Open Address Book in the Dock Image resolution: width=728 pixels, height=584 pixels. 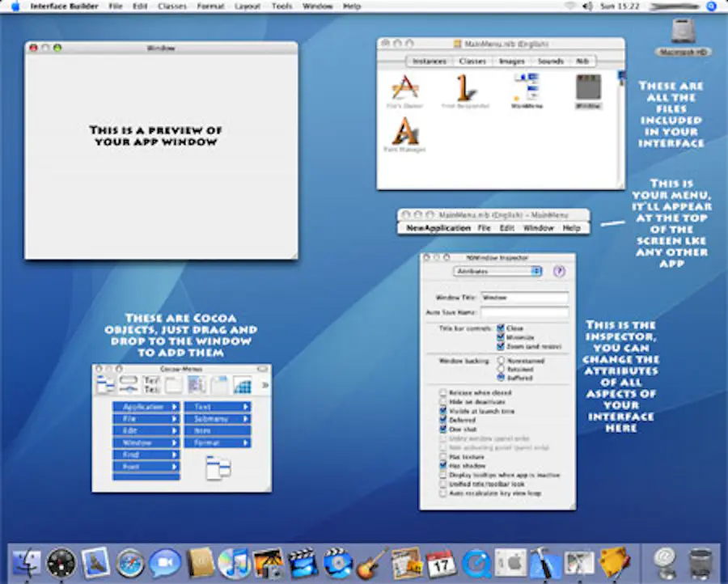[x=200, y=563]
